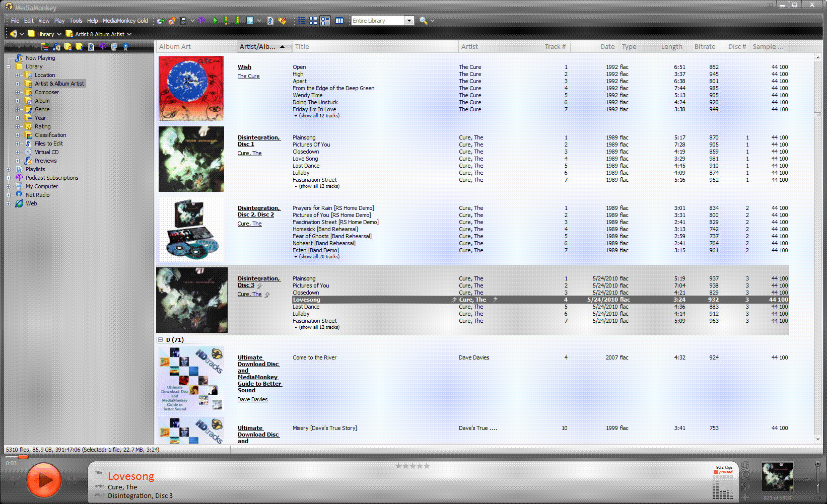Click the Share/Send toolbar icon left of the burn icon
The image size is (827, 504).
coord(161,21)
